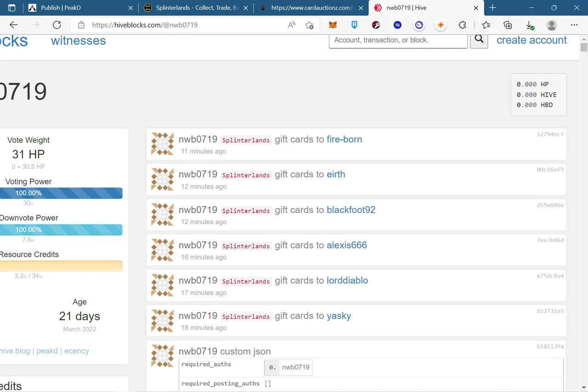Click the Resource Credits progress bar
The width and height of the screenshot is (588, 392).
(61, 266)
